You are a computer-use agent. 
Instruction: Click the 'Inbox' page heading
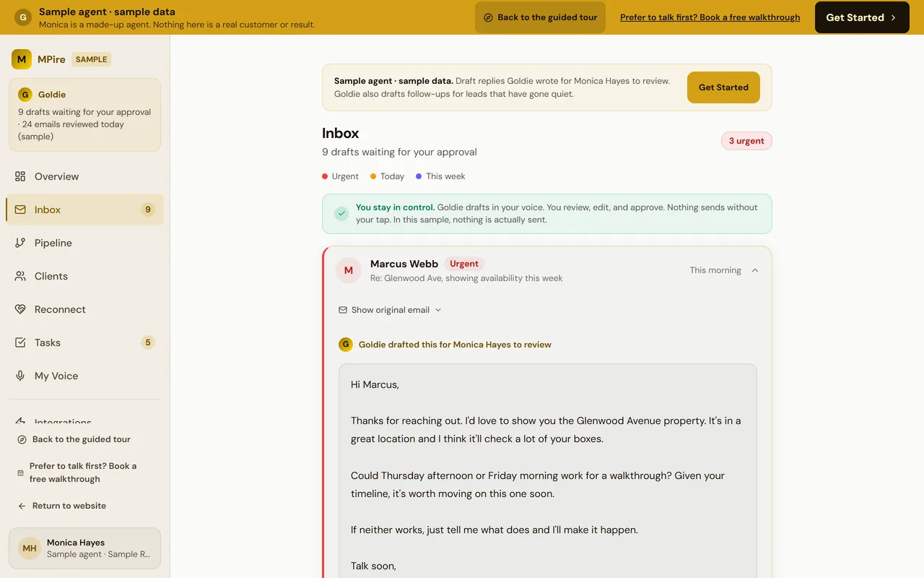(341, 133)
